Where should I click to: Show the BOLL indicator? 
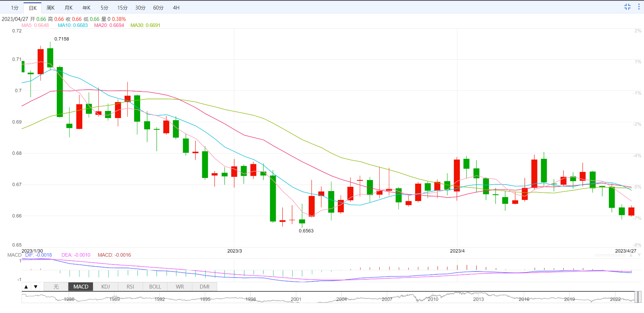(x=155, y=287)
